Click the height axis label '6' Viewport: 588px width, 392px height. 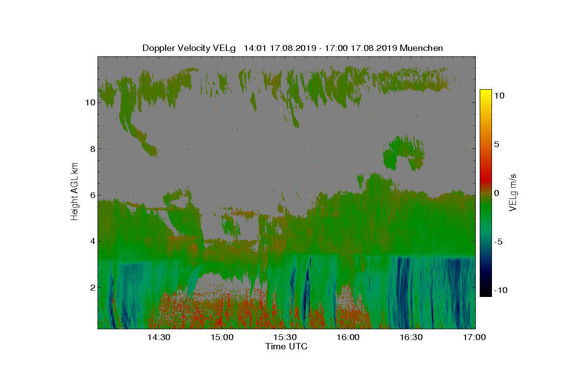coord(92,195)
